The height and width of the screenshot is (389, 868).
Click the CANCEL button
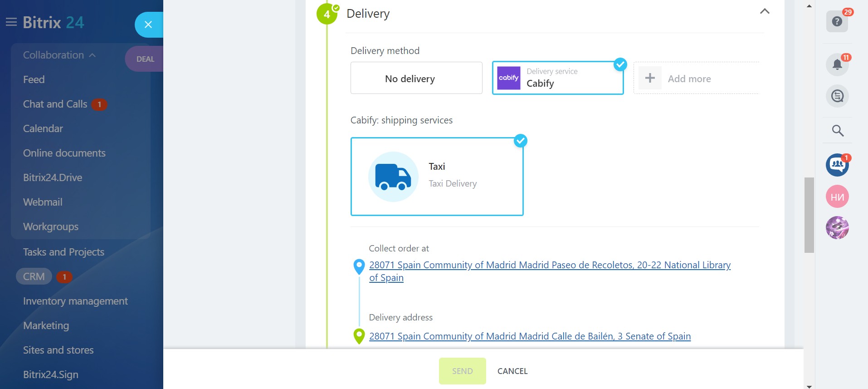coord(512,371)
